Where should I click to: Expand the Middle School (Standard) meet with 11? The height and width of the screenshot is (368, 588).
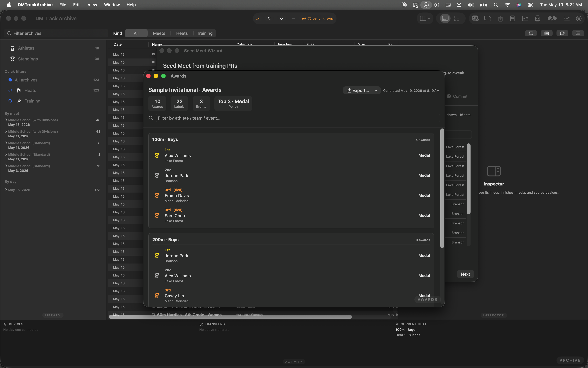6,166
